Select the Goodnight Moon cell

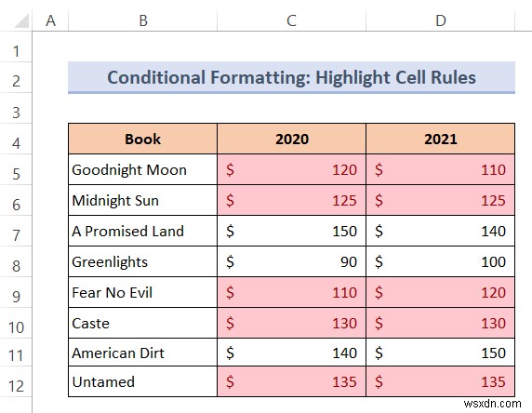coord(143,169)
